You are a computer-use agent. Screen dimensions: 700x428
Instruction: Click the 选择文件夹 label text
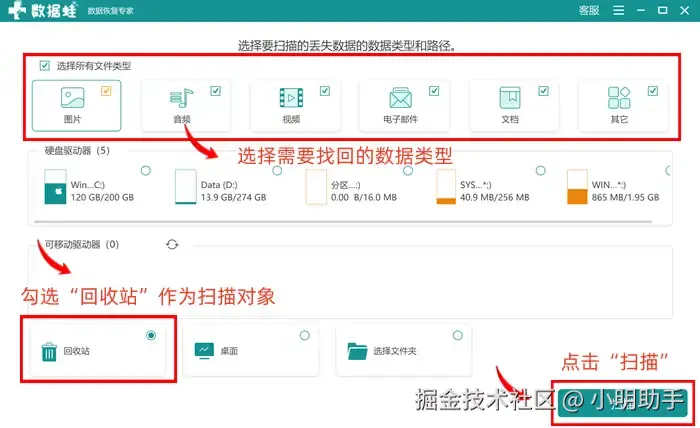(x=395, y=351)
